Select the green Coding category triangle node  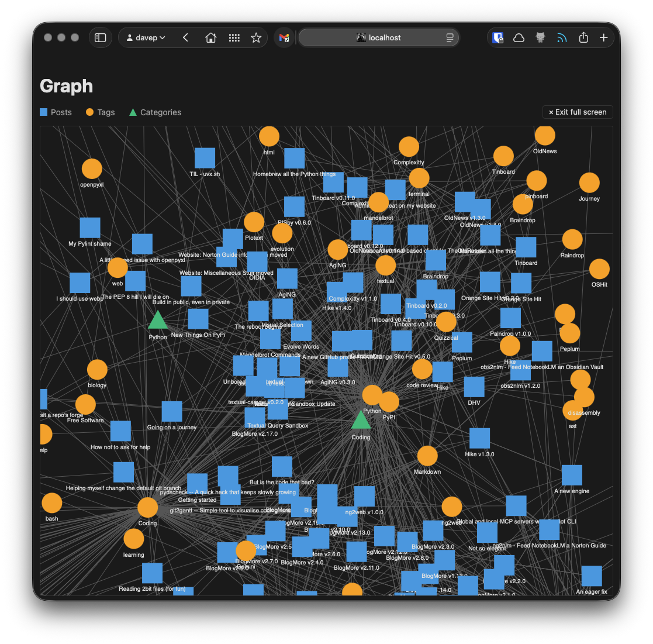[361, 421]
